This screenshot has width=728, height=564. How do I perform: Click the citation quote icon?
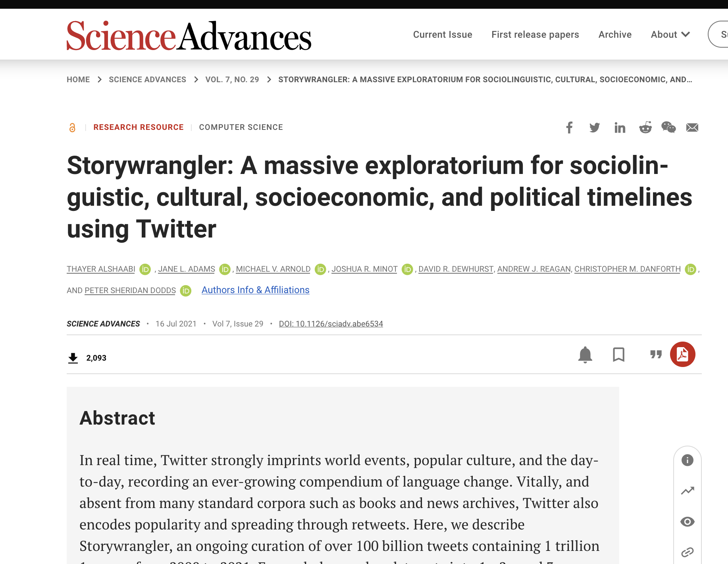pos(656,354)
